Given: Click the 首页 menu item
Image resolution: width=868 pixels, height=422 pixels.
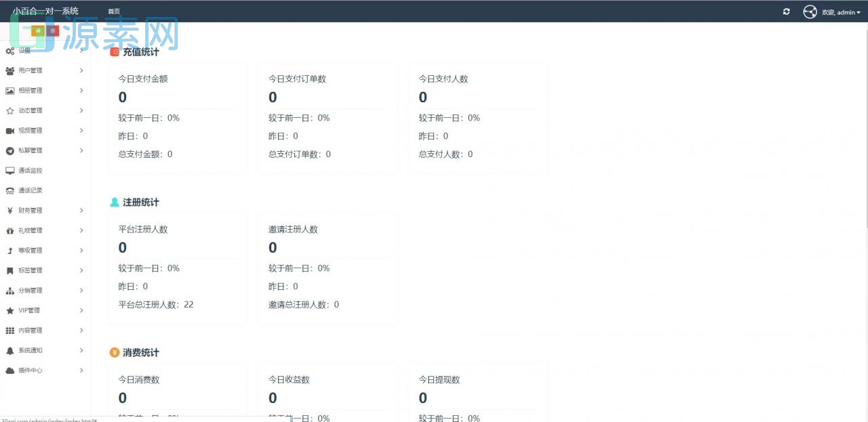Looking at the screenshot, I should click(x=113, y=11).
